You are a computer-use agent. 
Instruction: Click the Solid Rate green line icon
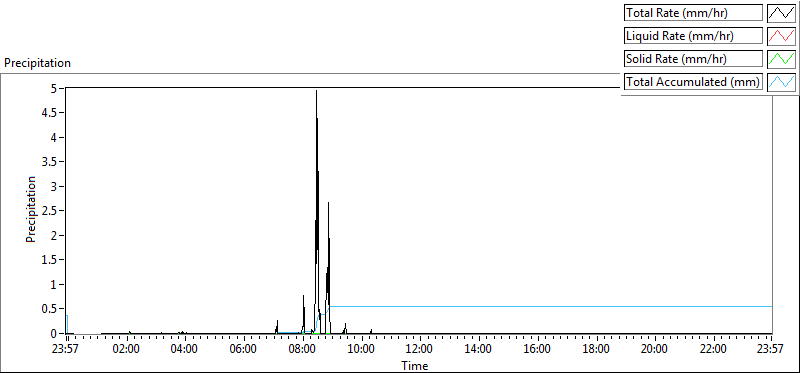[x=781, y=58]
